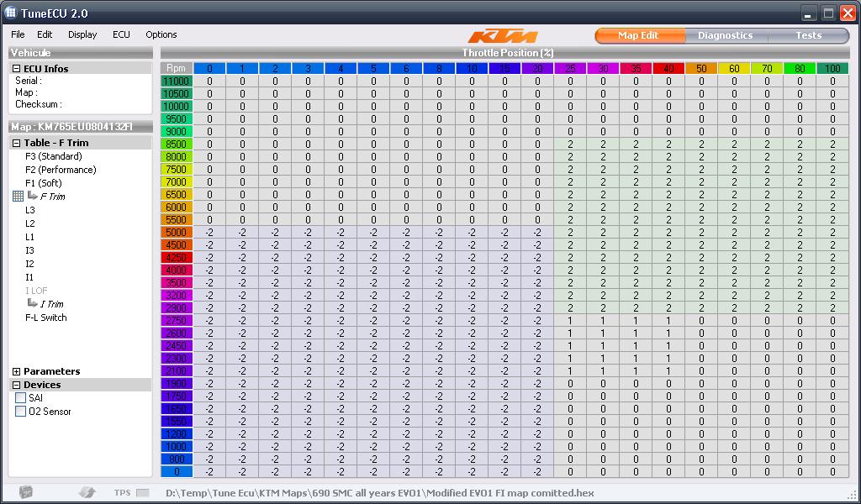Click the connection plug icon in status bar

(x=87, y=492)
